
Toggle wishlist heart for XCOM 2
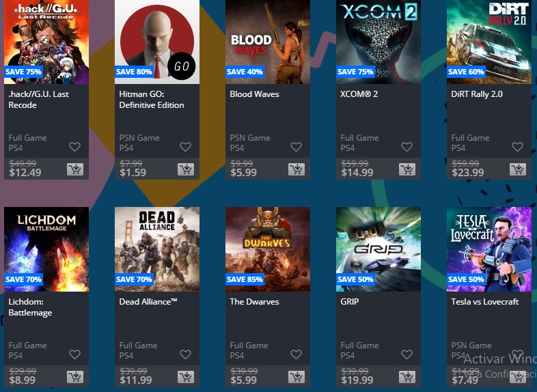[407, 147]
